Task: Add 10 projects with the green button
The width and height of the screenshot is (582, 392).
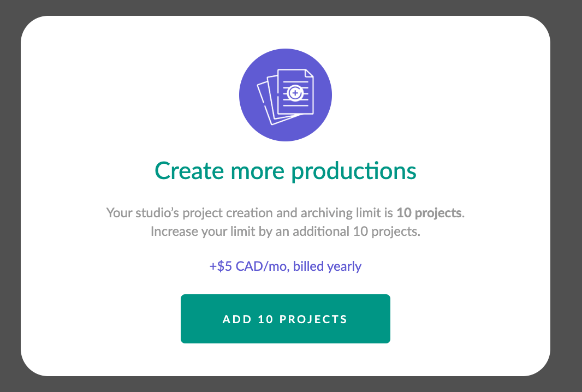Action: (x=286, y=319)
